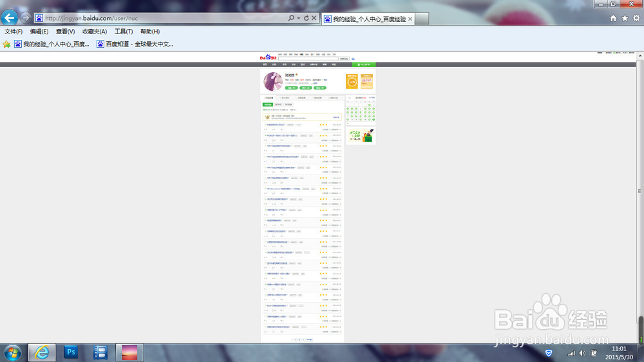Open the Favorites star at the top right
Image resolution: width=644 pixels, height=362 pixels.
625,18
